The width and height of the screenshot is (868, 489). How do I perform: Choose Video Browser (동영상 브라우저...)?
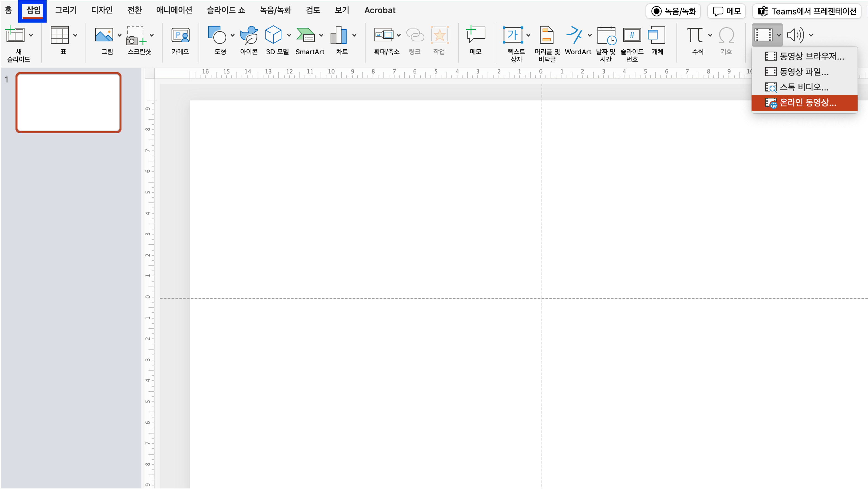pyautogui.click(x=804, y=56)
